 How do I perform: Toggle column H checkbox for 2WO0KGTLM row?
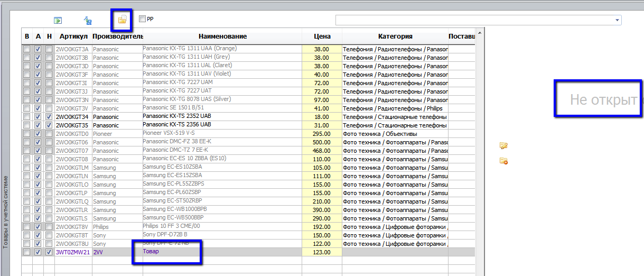coord(49,168)
